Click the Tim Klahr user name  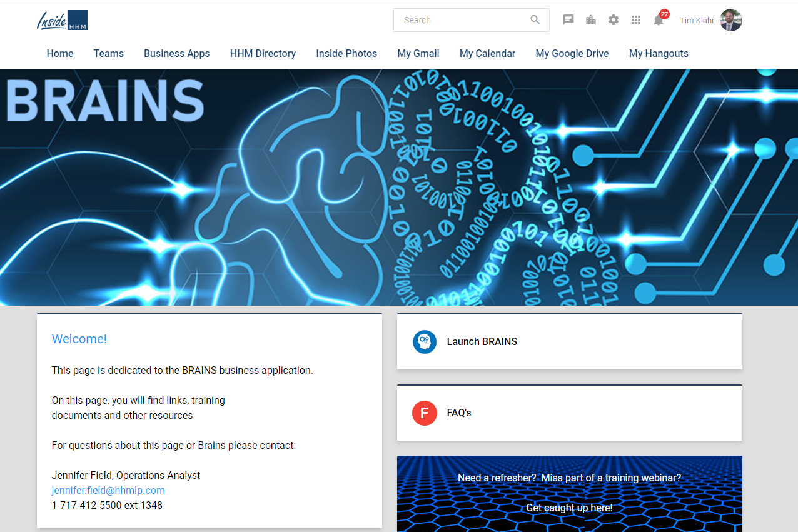[x=697, y=21]
